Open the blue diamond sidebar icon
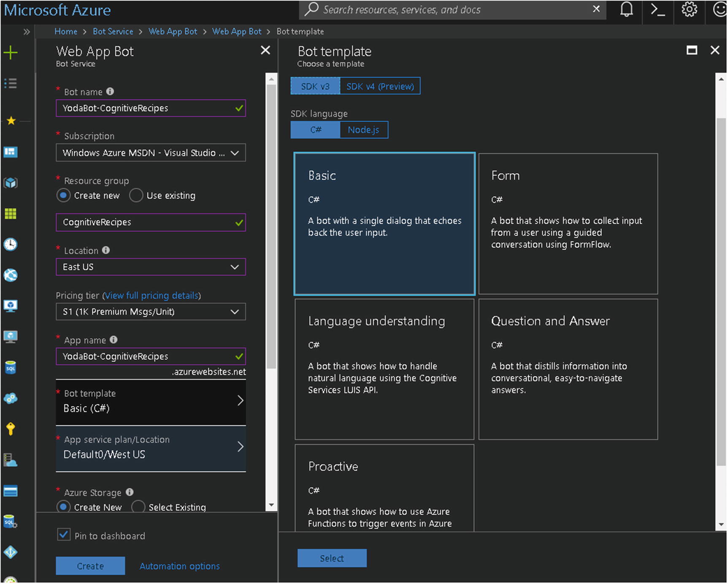The width and height of the screenshot is (728, 584). pos(11,552)
